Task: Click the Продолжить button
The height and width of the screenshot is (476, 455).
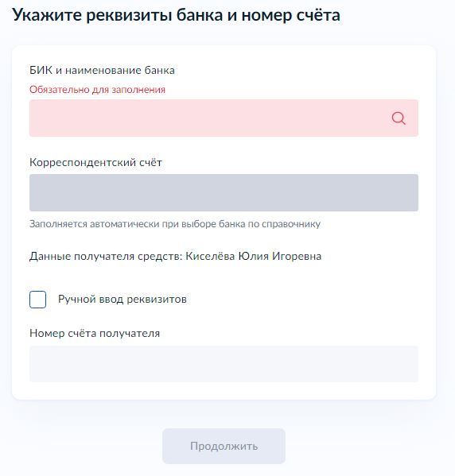Action: [x=224, y=446]
